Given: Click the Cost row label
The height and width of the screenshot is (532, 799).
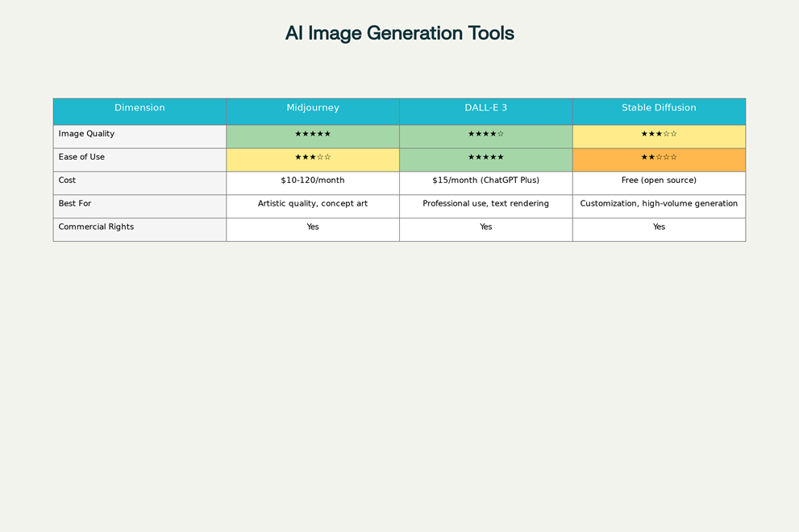Looking at the screenshot, I should tap(67, 181).
